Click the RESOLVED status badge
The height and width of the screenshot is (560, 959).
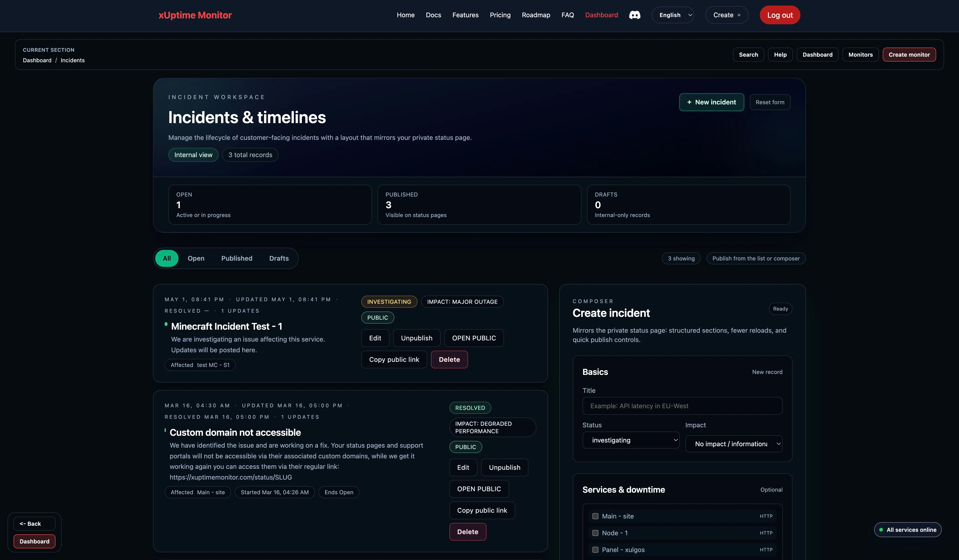coord(470,408)
